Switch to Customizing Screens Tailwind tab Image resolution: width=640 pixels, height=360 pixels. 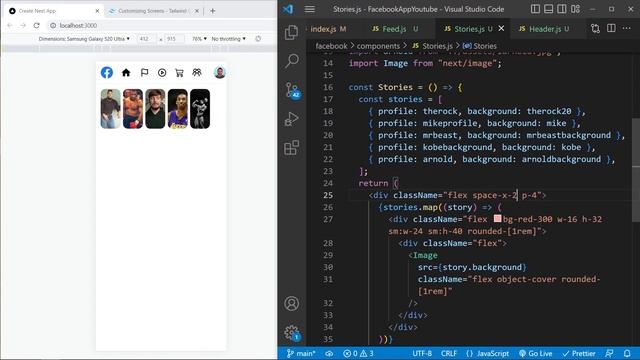[x=153, y=11]
